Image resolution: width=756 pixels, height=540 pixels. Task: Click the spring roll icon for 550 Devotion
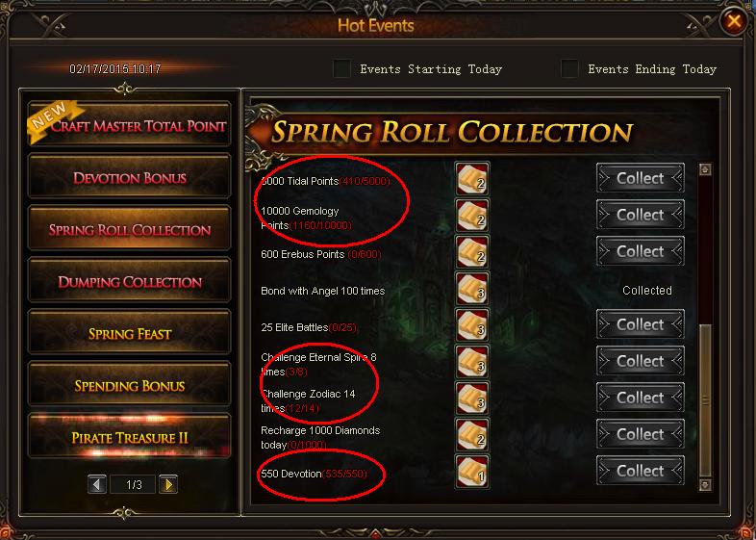pyautogui.click(x=472, y=472)
